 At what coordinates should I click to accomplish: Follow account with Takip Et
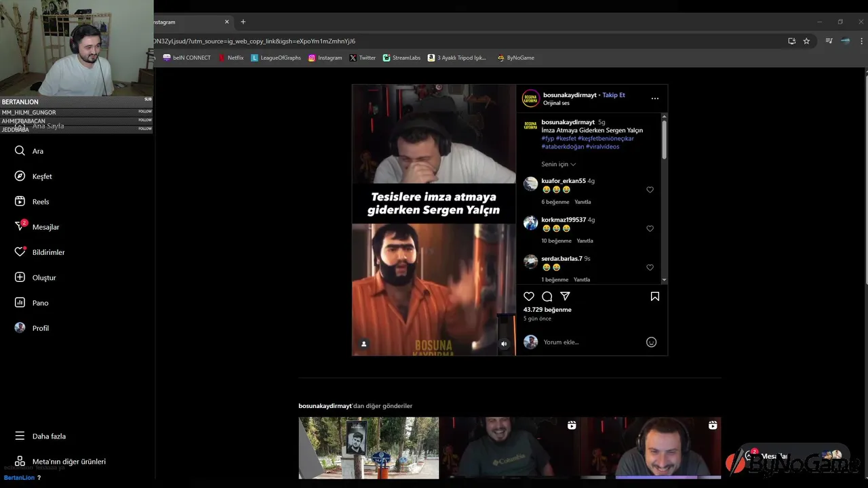tap(614, 95)
